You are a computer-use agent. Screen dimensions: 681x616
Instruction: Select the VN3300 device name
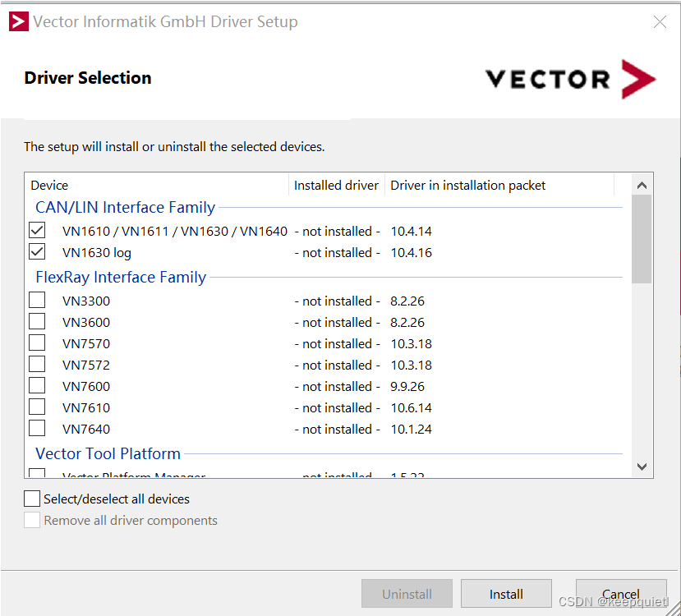pos(86,301)
